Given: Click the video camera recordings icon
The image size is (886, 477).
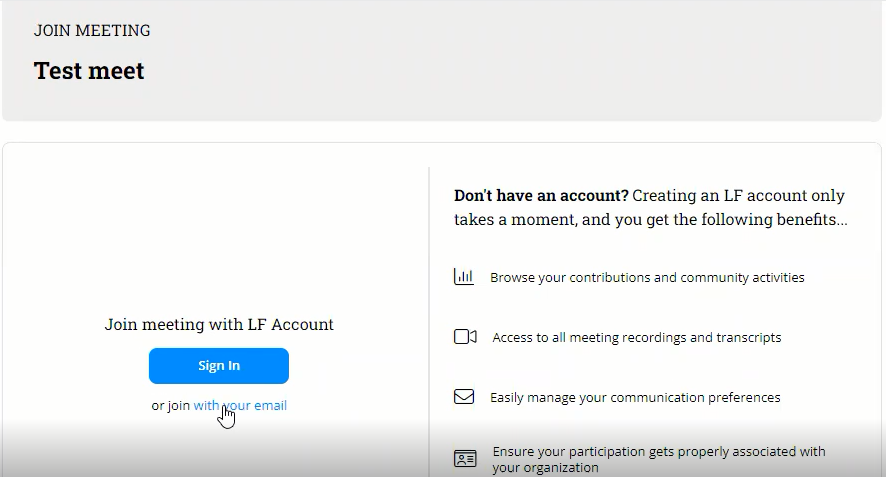Looking at the screenshot, I should point(465,337).
